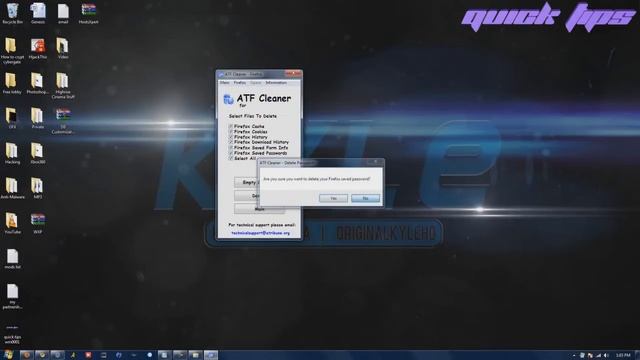This screenshot has height=360, width=640.
Task: Open the MP3 folder on the desktop
Action: point(37,189)
